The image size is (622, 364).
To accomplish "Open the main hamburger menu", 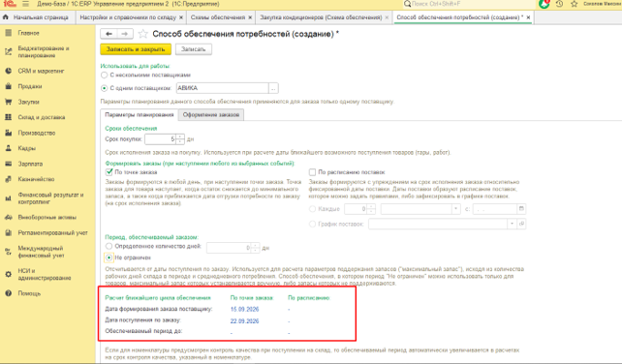I will tap(26, 4).
